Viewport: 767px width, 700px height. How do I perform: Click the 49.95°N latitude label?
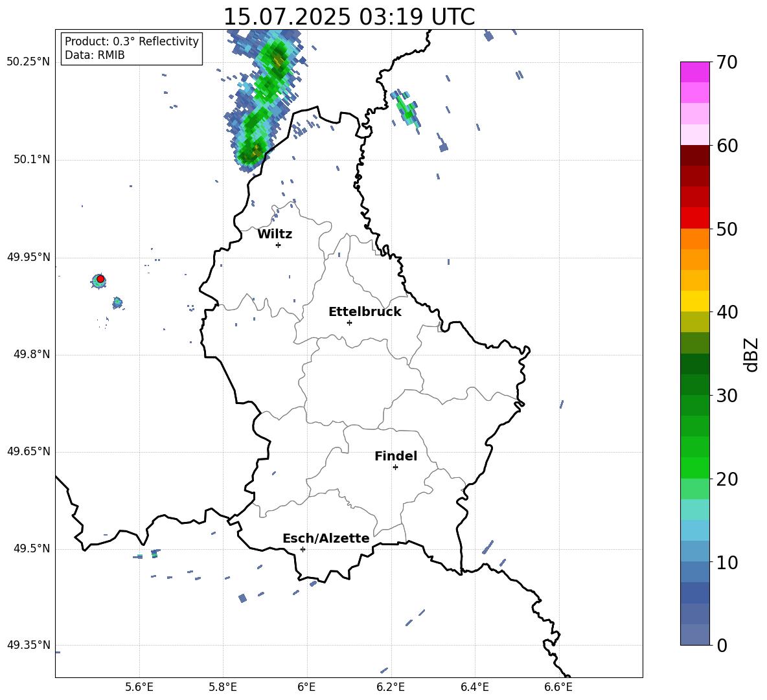point(28,257)
